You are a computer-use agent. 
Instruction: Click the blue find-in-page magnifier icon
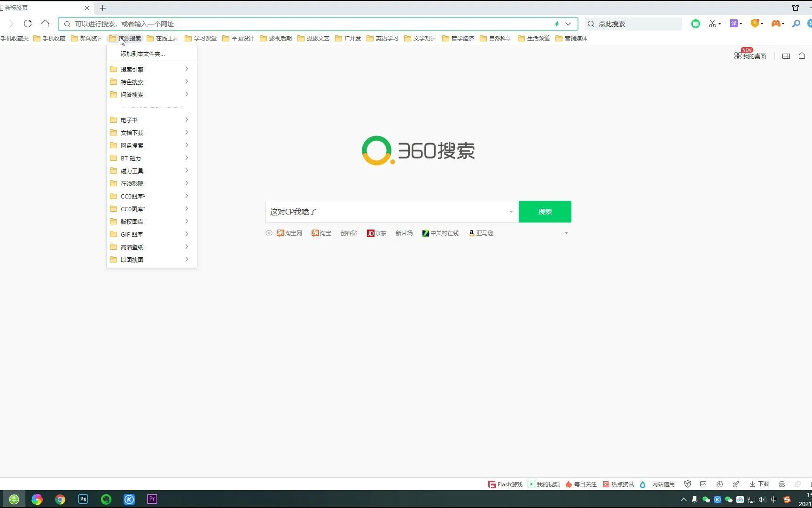click(x=796, y=24)
